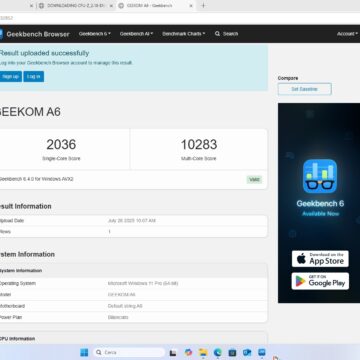Click the search magnifier icon in navbar
Viewport: 360px width, 360px height.
[x=217, y=34]
